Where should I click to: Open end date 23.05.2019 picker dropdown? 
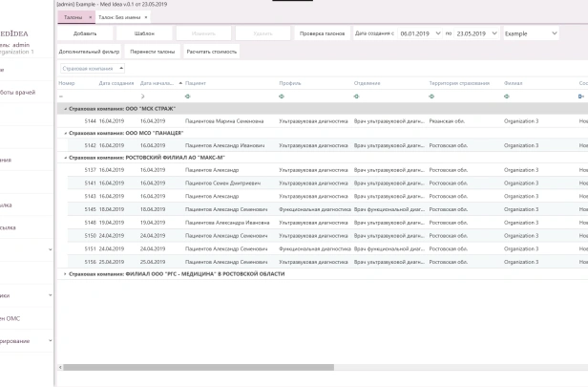pos(494,33)
